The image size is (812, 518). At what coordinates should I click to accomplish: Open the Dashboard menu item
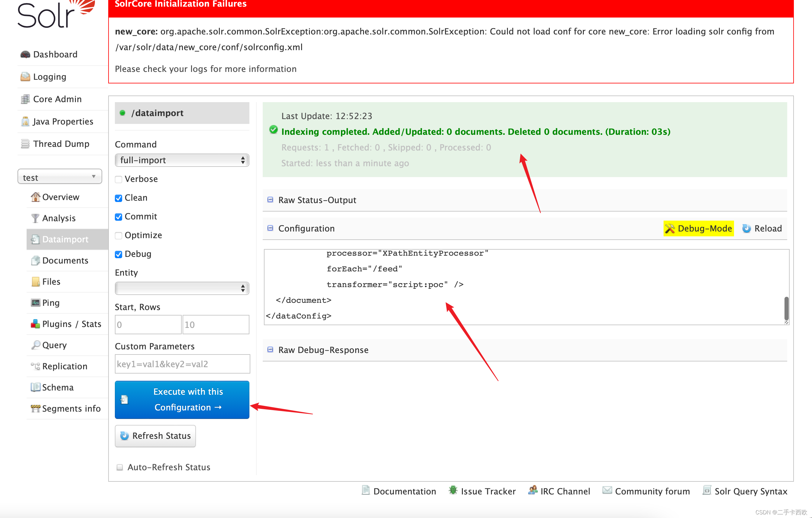(x=63, y=54)
